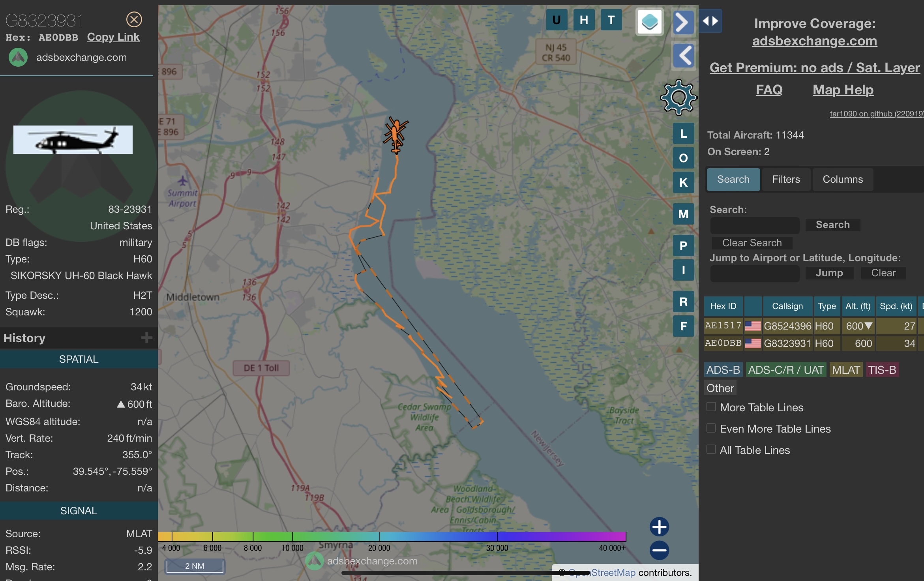Viewport: 924px width, 581px height.
Task: Focus the Search text input field
Action: (755, 225)
